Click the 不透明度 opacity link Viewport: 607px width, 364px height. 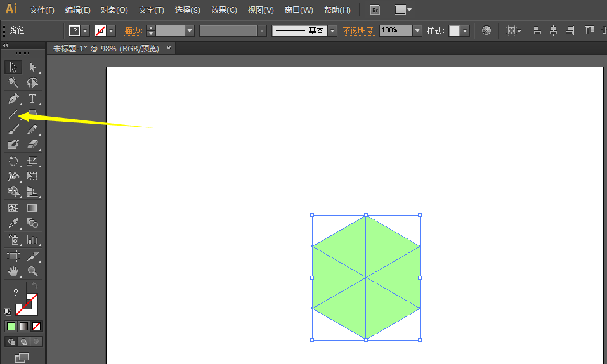click(359, 30)
